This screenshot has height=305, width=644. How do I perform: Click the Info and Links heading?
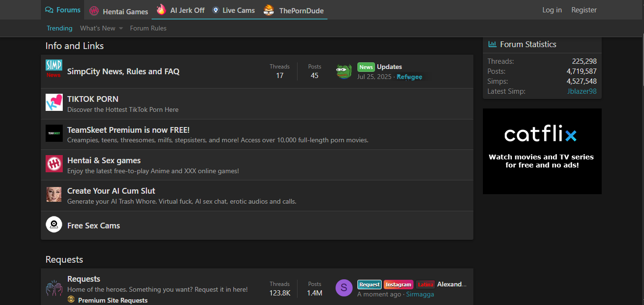click(x=75, y=46)
